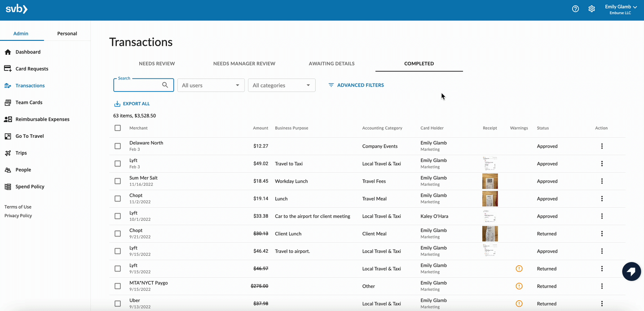Click the Team Cards icon

click(8, 102)
